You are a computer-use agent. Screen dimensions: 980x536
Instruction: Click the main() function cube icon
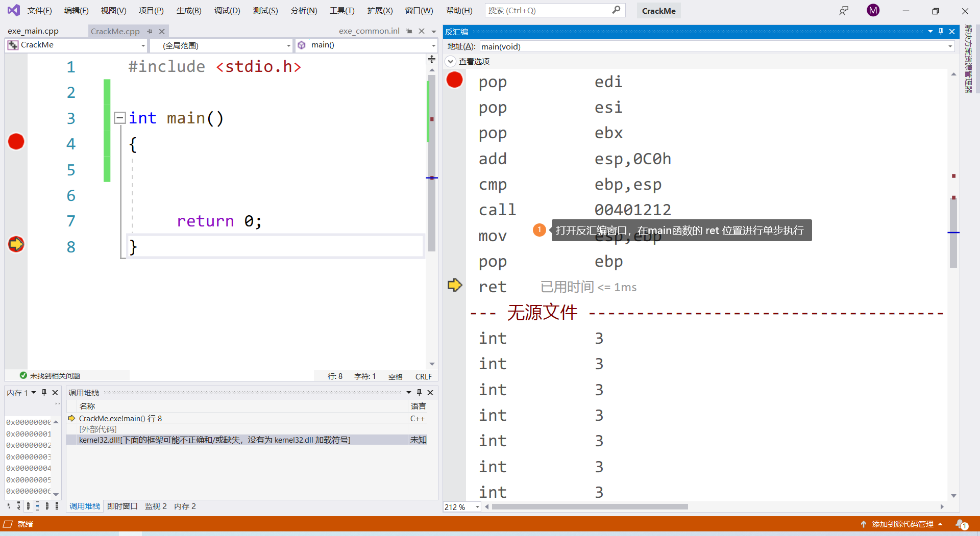click(x=302, y=45)
